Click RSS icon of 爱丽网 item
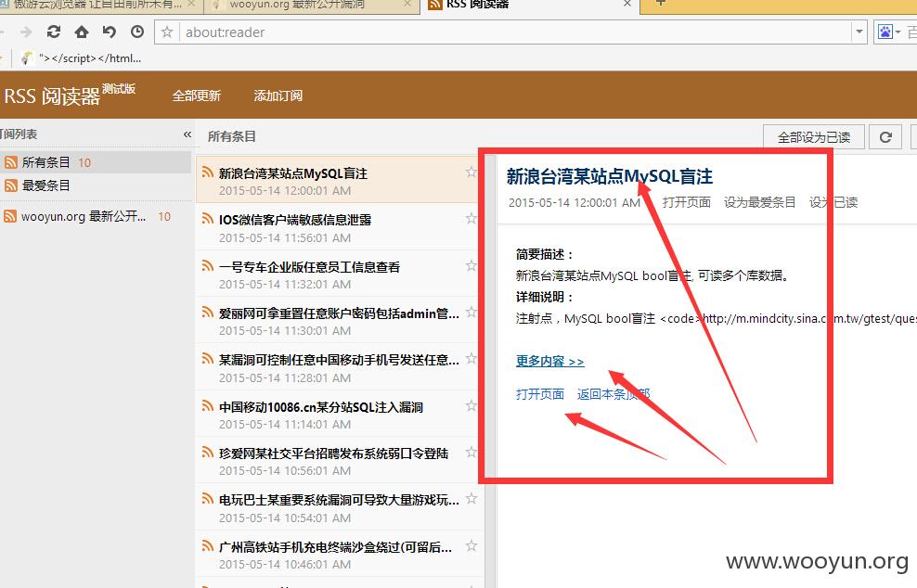This screenshot has height=588, width=917. 208,313
